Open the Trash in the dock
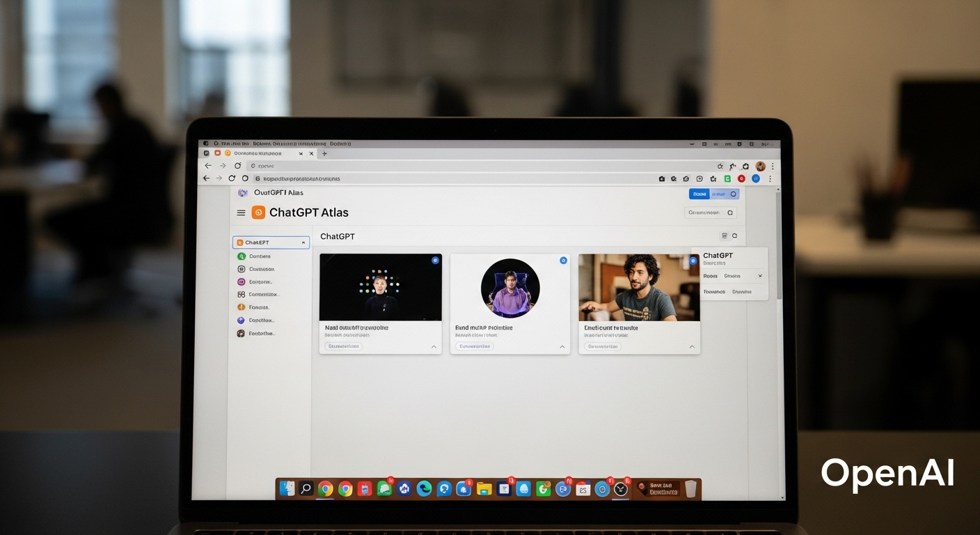 pyautogui.click(x=690, y=489)
